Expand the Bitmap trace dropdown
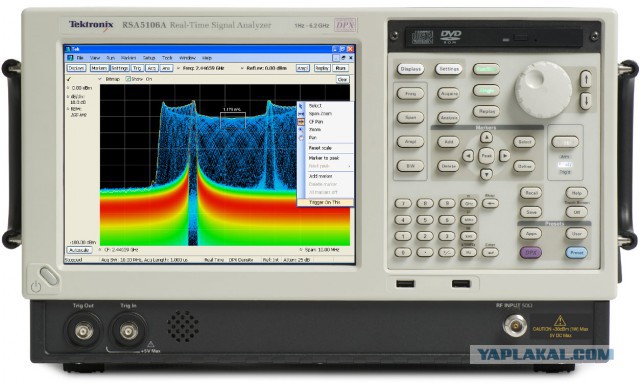640x384 pixels. (x=100, y=79)
